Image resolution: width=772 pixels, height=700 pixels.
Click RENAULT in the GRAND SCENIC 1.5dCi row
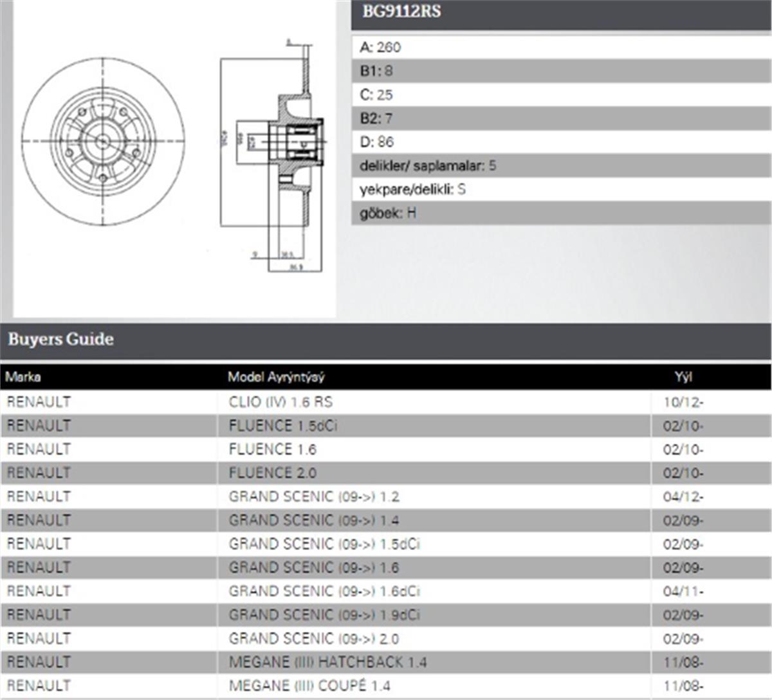pos(39,544)
